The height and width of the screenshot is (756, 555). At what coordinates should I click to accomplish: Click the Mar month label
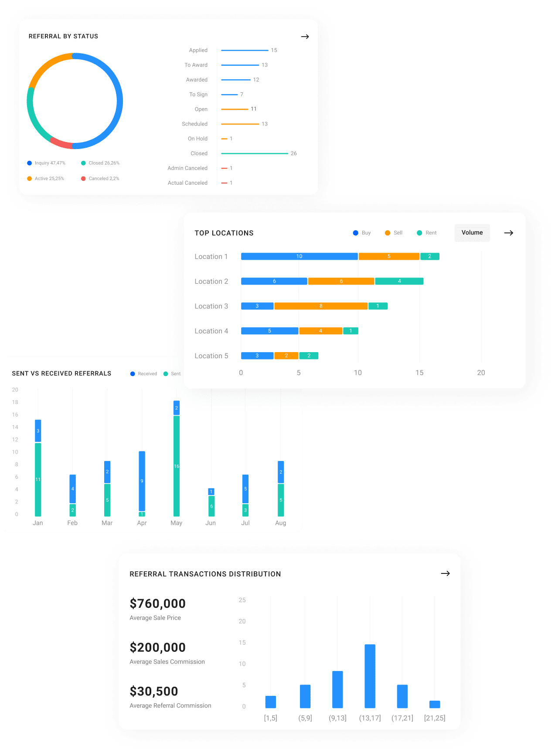(107, 523)
